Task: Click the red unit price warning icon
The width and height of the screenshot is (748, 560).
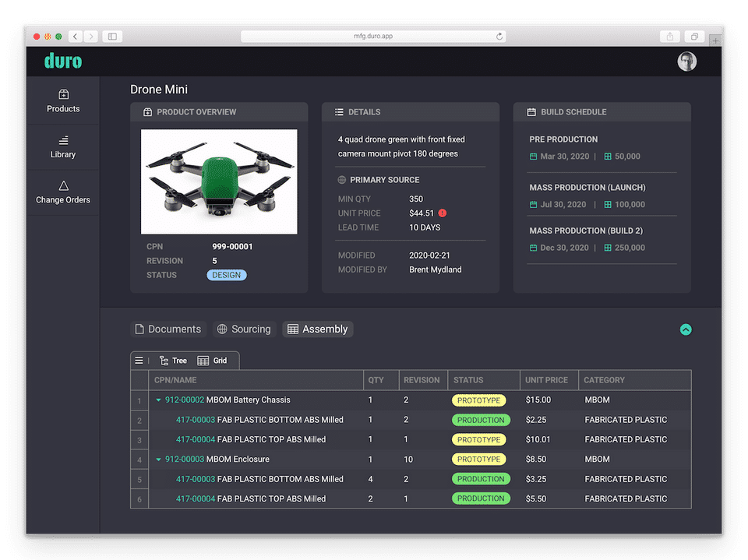Action: (x=443, y=213)
